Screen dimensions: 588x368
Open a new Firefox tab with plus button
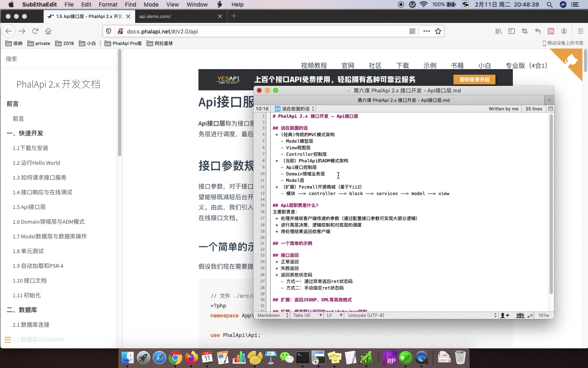[x=234, y=16]
